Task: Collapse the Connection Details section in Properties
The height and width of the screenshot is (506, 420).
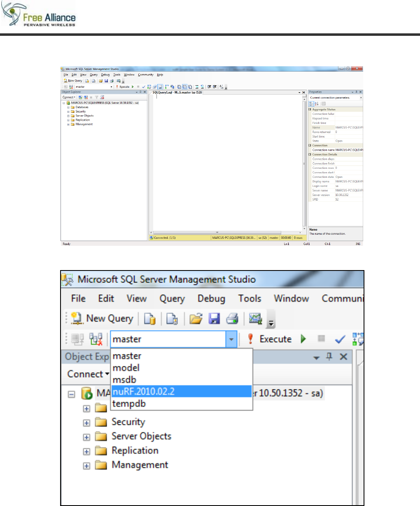Action: point(310,154)
